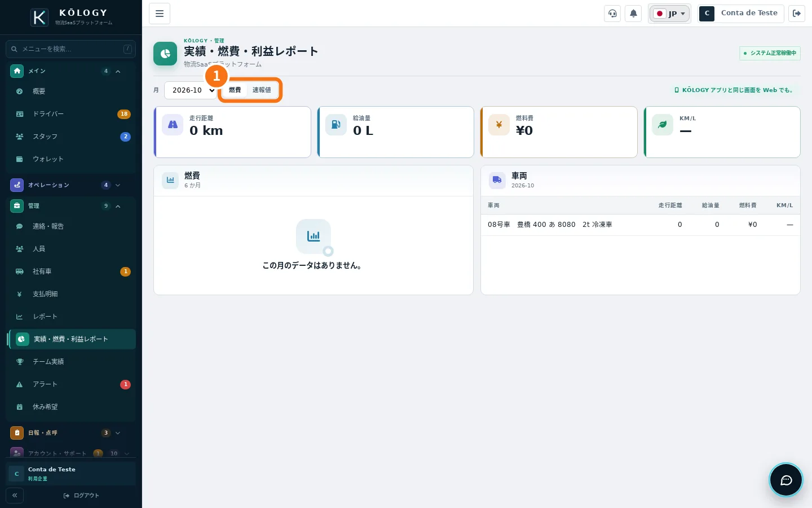Click the Conta de Teste profile card in sidebar
The height and width of the screenshot is (508, 812).
click(x=71, y=474)
